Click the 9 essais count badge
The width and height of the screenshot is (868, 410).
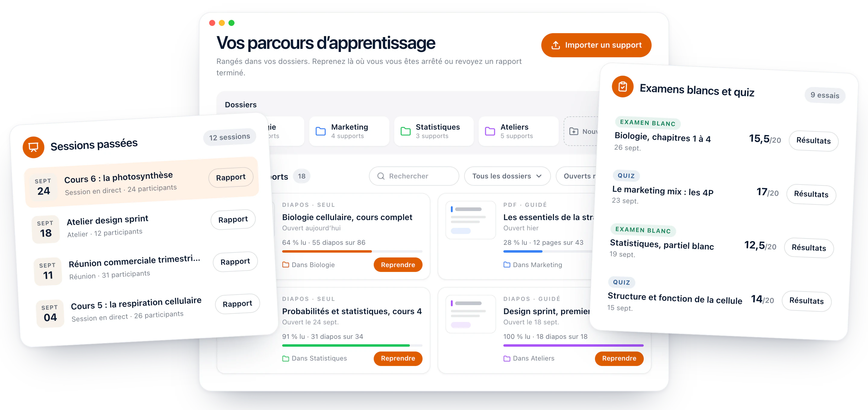[825, 96]
